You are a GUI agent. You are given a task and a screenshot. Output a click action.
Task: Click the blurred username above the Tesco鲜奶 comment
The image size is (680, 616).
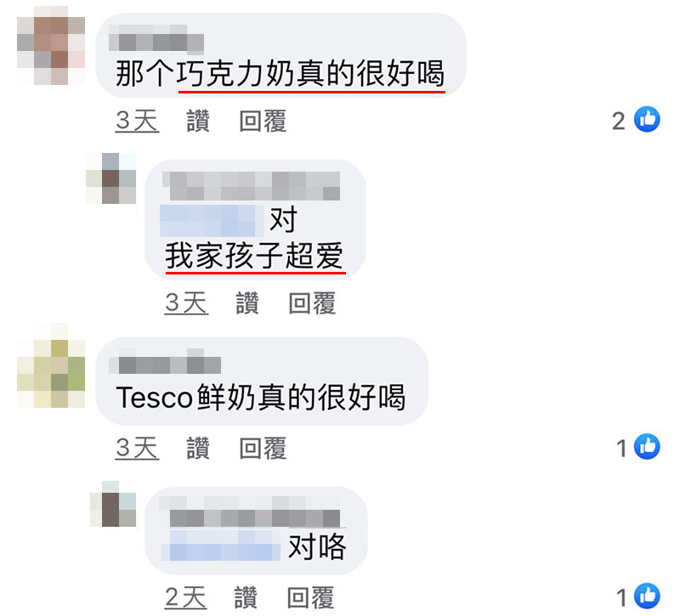click(165, 361)
